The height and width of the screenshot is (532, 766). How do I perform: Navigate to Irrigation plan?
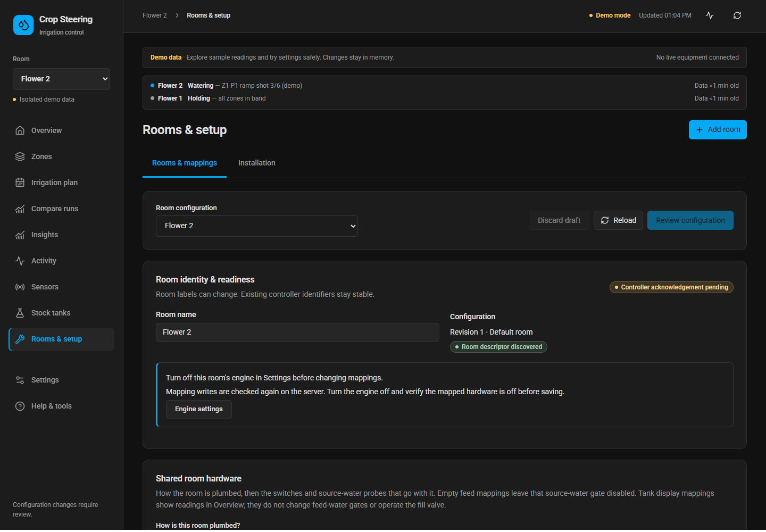coord(62,182)
